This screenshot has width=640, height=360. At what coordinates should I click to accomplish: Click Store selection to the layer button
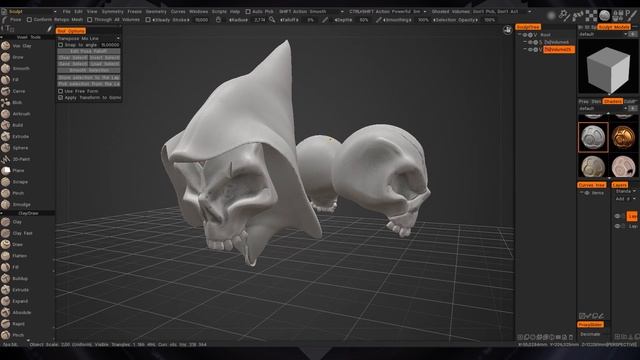click(89, 78)
